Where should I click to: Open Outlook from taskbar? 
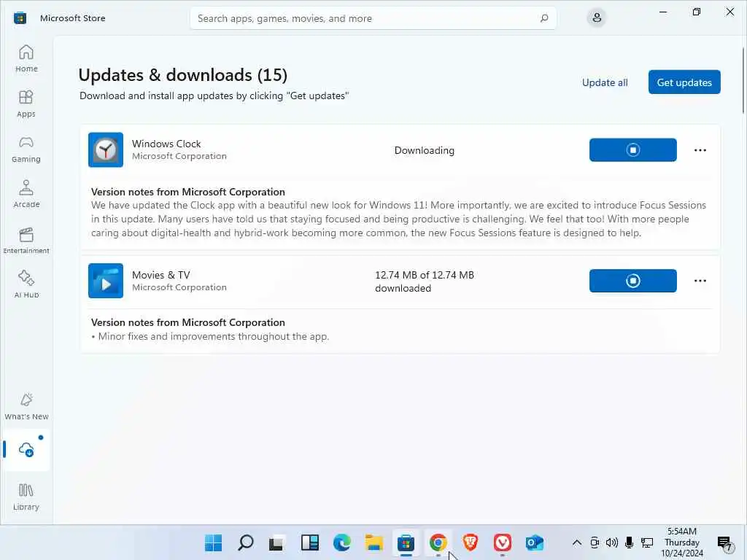click(x=535, y=542)
